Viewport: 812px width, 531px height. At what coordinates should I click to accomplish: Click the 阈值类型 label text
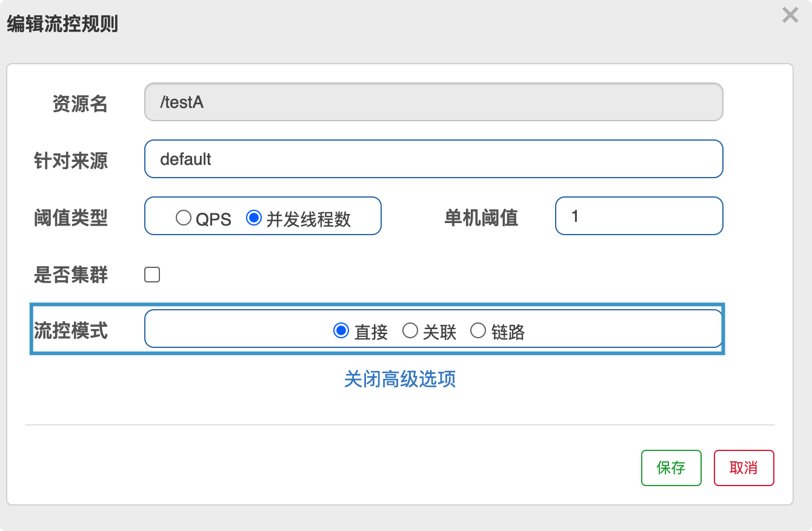click(71, 218)
